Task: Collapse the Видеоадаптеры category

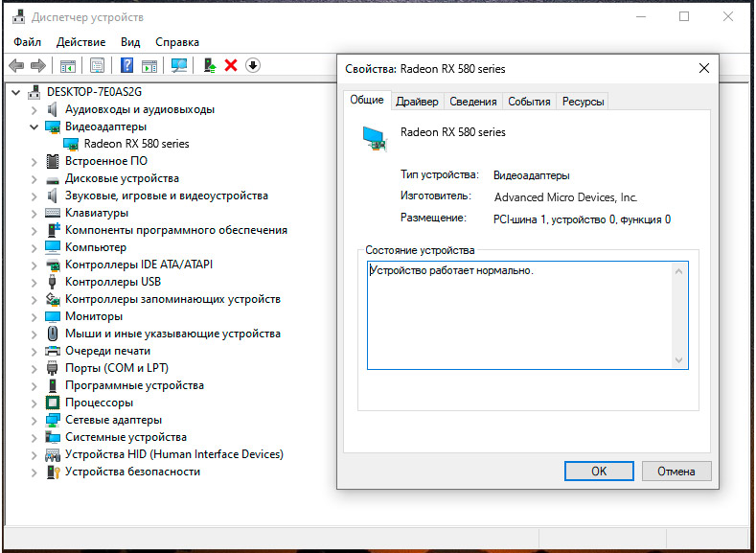Action: (x=34, y=127)
